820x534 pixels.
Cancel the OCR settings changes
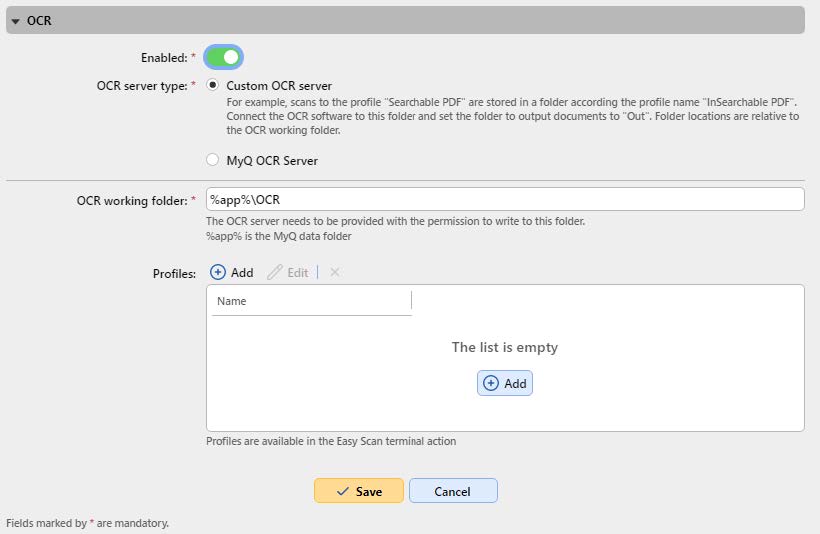(x=453, y=491)
